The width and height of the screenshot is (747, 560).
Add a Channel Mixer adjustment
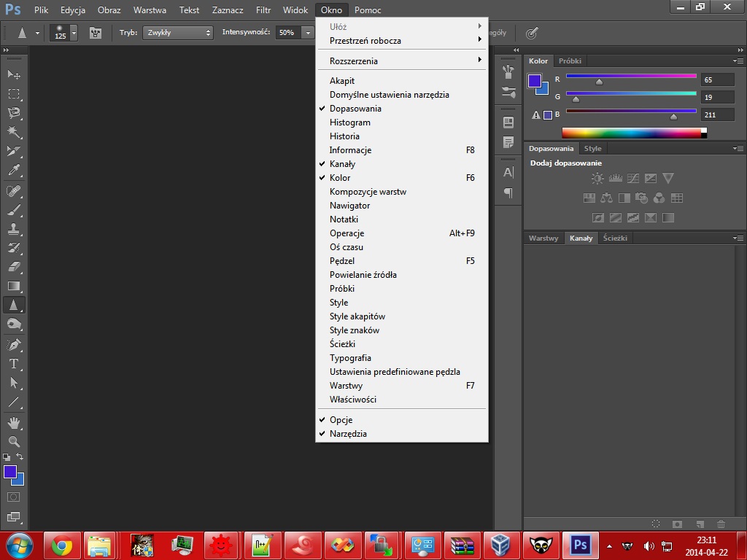click(x=659, y=198)
